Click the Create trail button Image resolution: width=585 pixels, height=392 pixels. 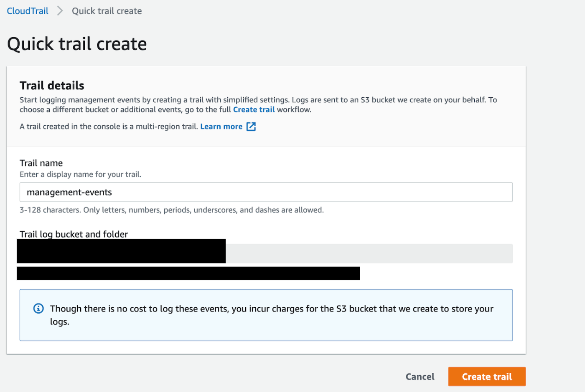(487, 377)
